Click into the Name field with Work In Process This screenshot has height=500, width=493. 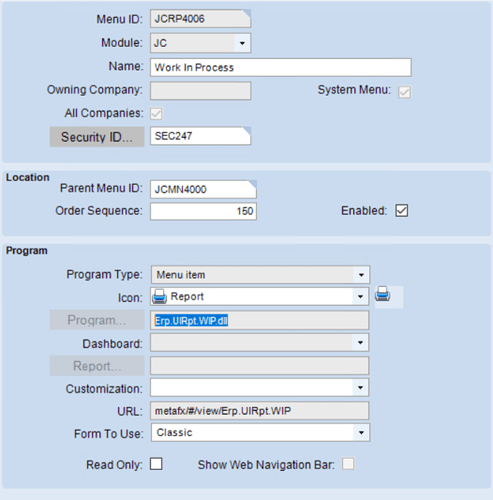(x=281, y=67)
